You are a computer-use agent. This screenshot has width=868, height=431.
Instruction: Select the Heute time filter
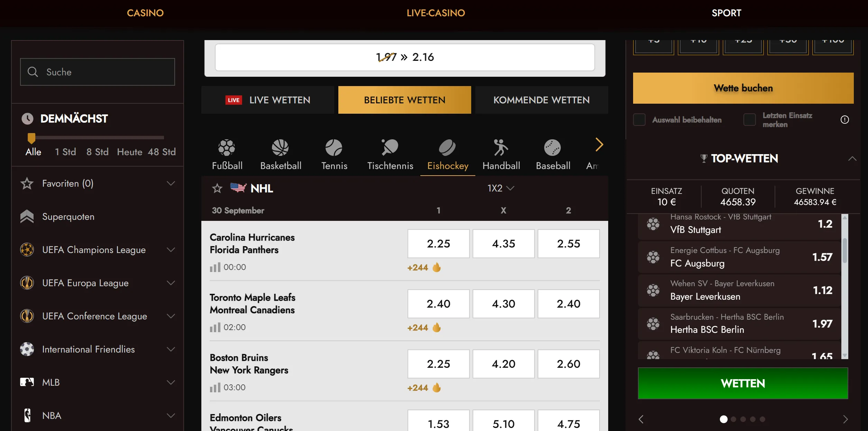pyautogui.click(x=130, y=152)
